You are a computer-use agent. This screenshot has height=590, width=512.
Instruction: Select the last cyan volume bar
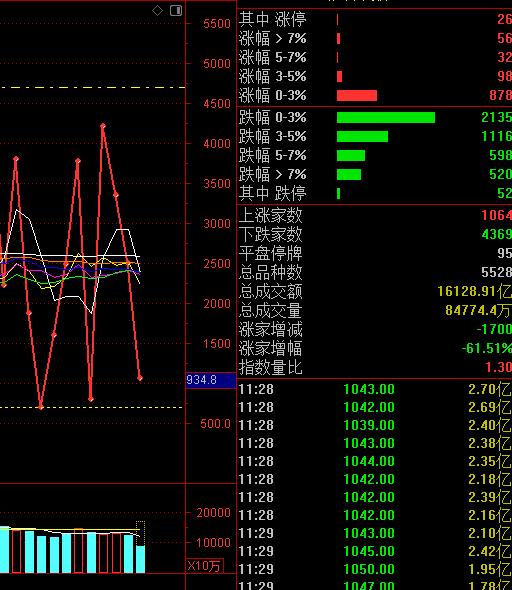pos(140,559)
